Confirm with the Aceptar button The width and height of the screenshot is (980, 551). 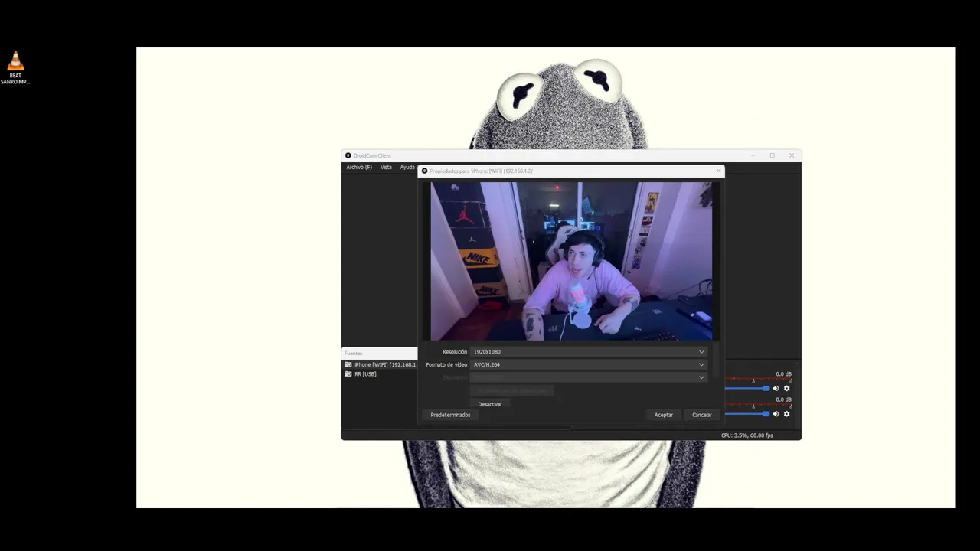664,415
